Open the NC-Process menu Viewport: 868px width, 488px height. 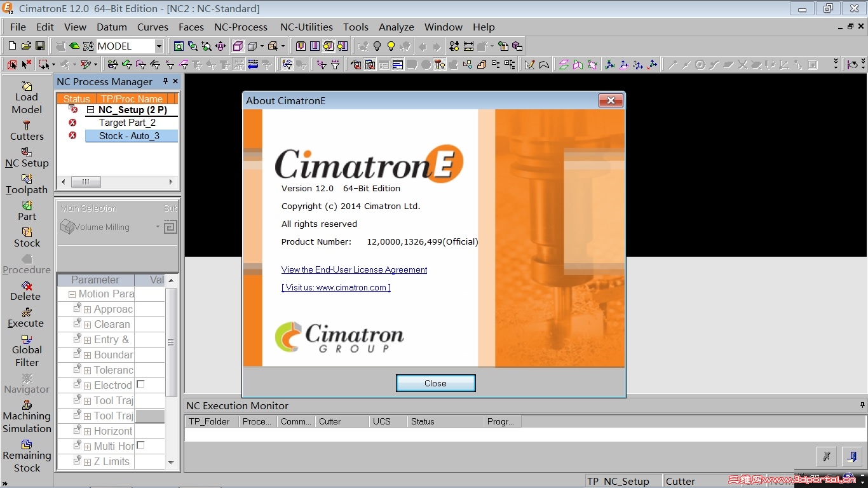pyautogui.click(x=241, y=27)
